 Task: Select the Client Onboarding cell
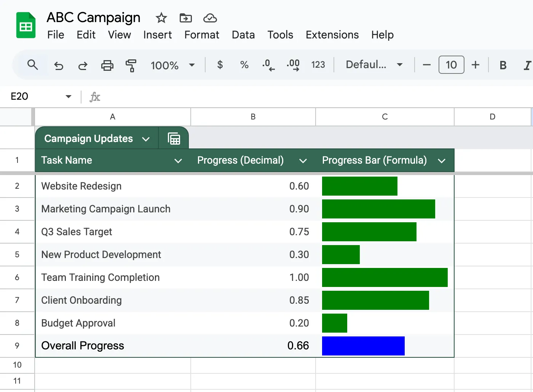(x=113, y=300)
